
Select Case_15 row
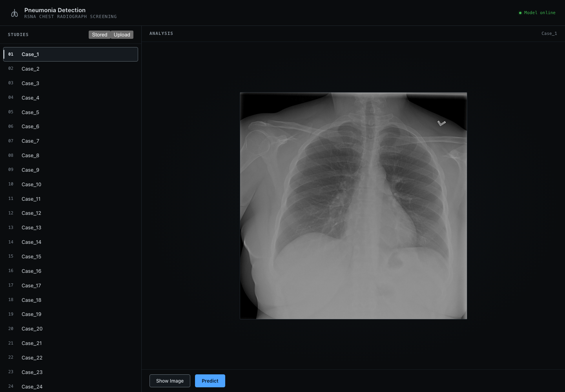pyautogui.click(x=71, y=257)
